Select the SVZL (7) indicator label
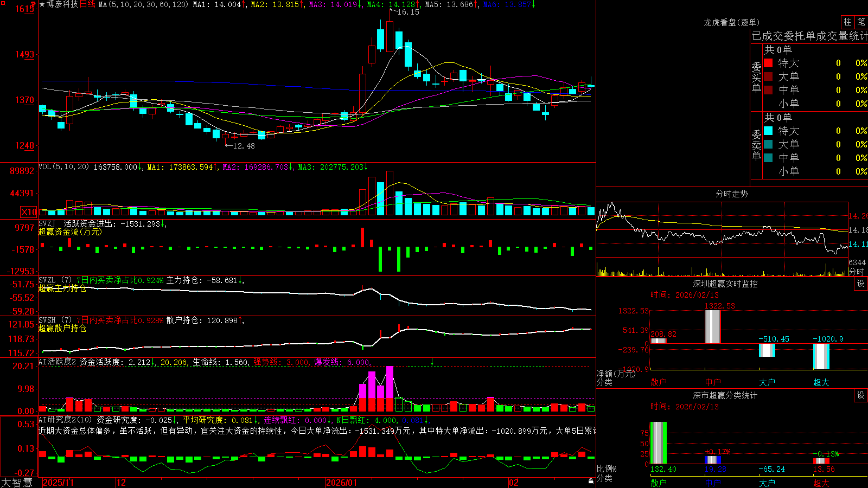This screenshot has height=488, width=868. pos(55,280)
